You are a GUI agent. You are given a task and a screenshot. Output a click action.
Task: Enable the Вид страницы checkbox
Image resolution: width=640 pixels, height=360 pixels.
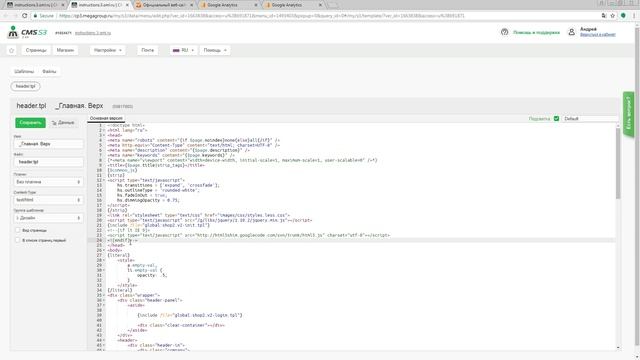click(x=18, y=230)
